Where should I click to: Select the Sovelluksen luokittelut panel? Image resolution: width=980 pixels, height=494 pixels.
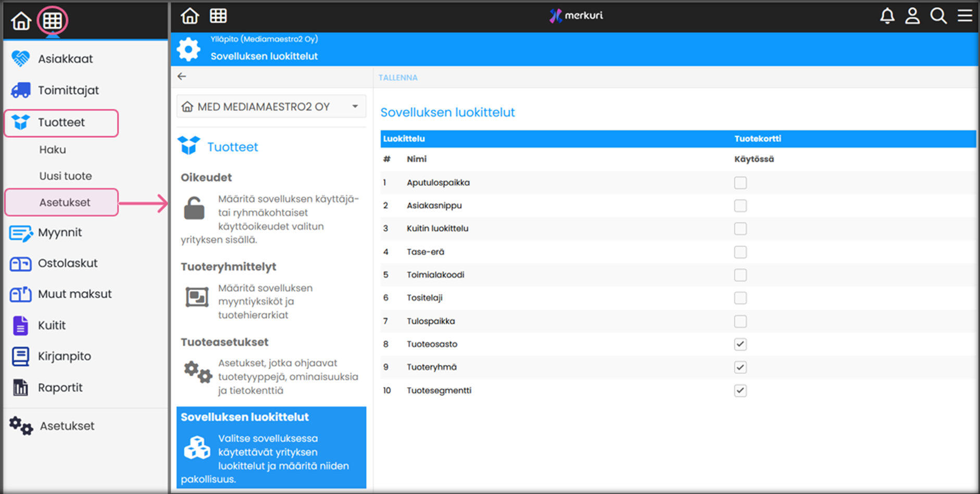[271, 448]
